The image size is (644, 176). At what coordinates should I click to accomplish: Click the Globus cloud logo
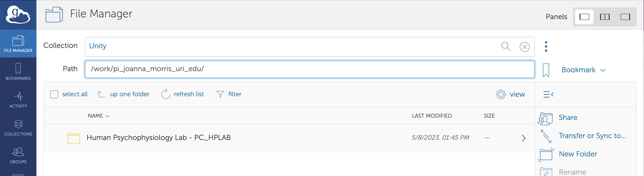[18, 15]
